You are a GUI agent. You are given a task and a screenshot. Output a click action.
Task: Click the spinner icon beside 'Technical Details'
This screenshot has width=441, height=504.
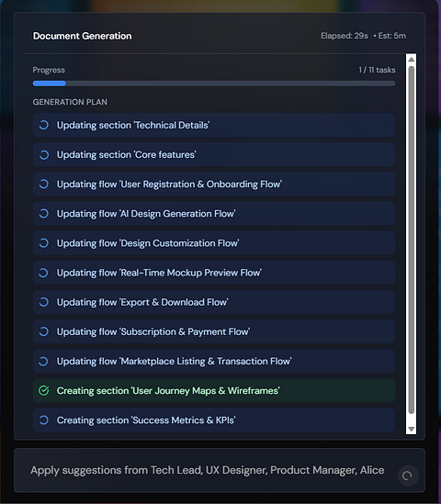click(x=44, y=125)
